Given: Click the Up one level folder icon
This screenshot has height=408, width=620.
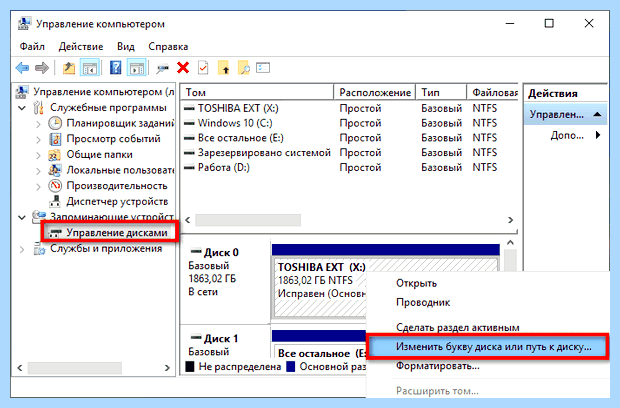Looking at the screenshot, I should coord(69,68).
